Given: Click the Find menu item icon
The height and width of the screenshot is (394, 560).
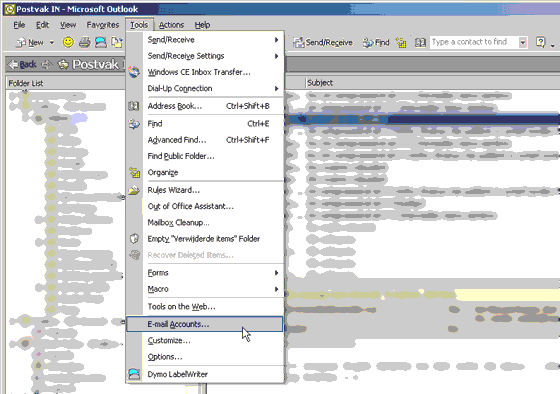Looking at the screenshot, I should click(134, 124).
